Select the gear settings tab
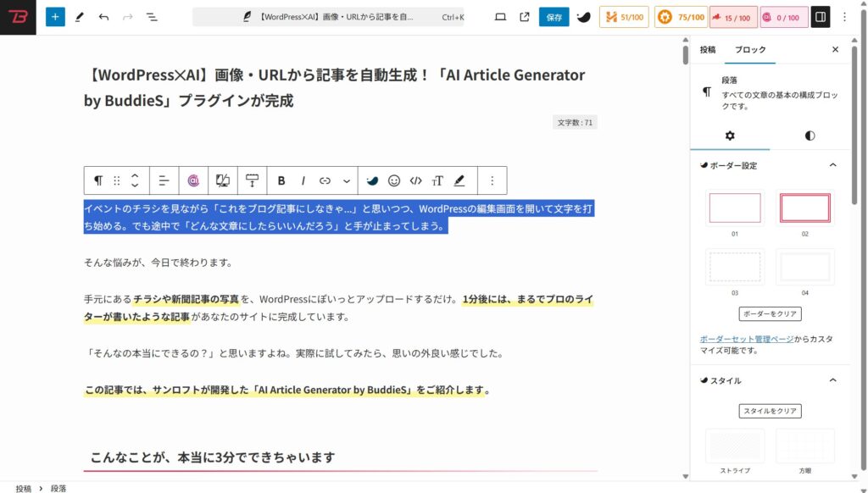This screenshot has width=868, height=493. click(x=730, y=136)
